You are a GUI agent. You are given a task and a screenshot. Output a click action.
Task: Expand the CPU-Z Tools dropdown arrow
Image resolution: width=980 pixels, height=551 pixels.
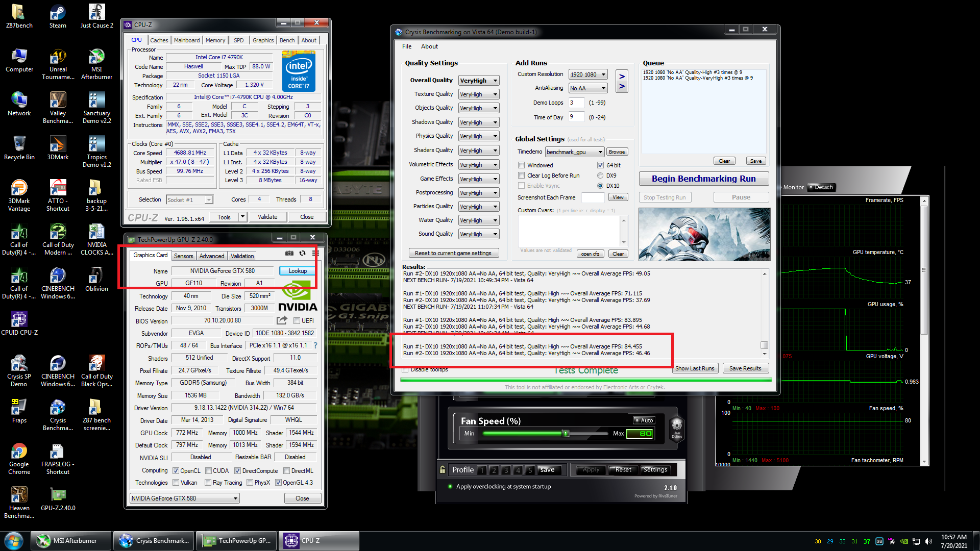point(243,217)
